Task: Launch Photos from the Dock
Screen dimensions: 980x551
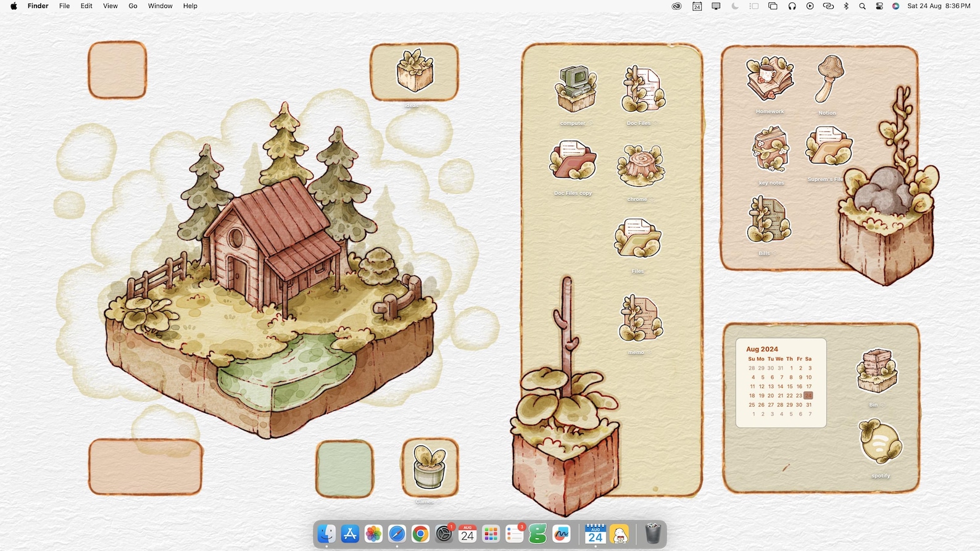Action: (373, 534)
